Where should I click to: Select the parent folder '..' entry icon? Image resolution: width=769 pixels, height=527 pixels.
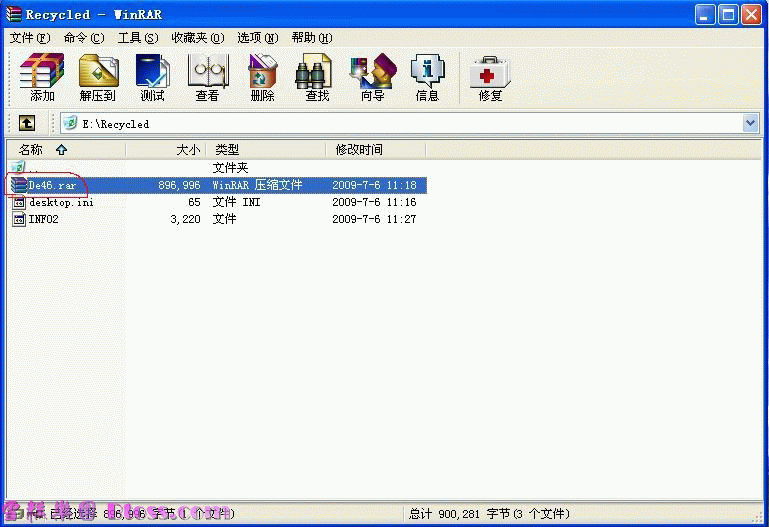(18, 168)
